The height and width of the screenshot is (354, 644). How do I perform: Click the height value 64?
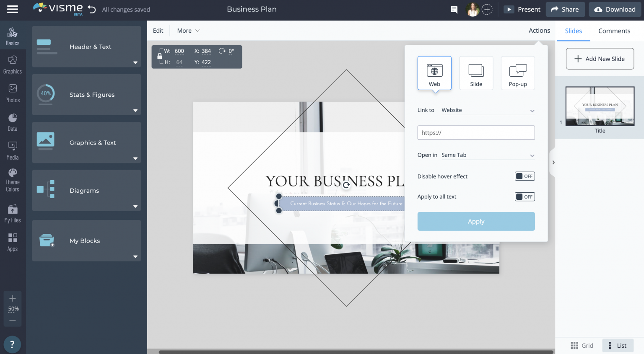(x=179, y=62)
